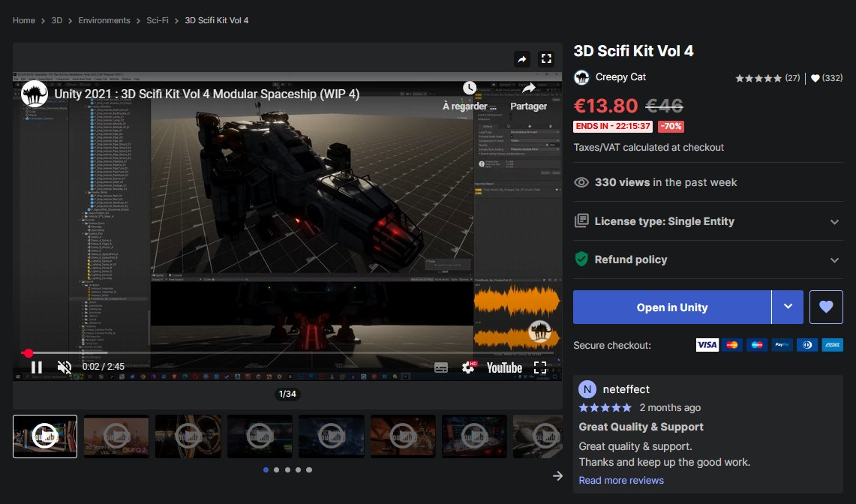Click the Creepy Cat watermark in video

click(x=539, y=331)
